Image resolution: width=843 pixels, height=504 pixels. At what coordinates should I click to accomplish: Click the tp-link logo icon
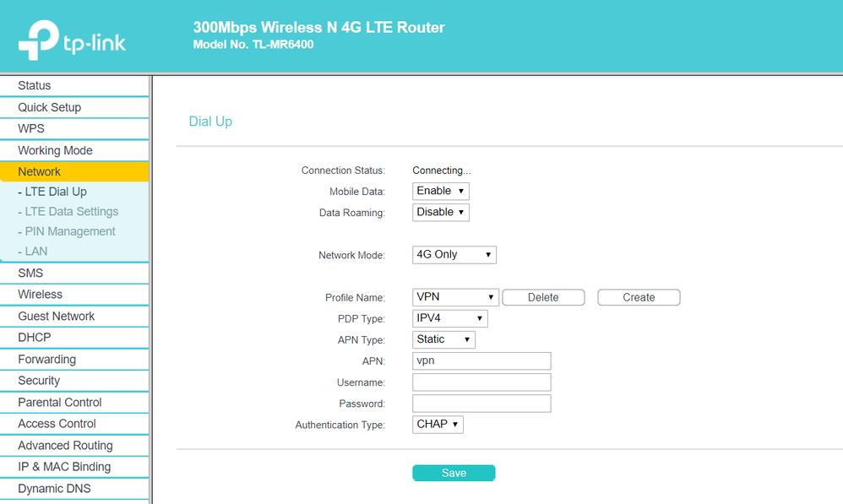point(40,40)
